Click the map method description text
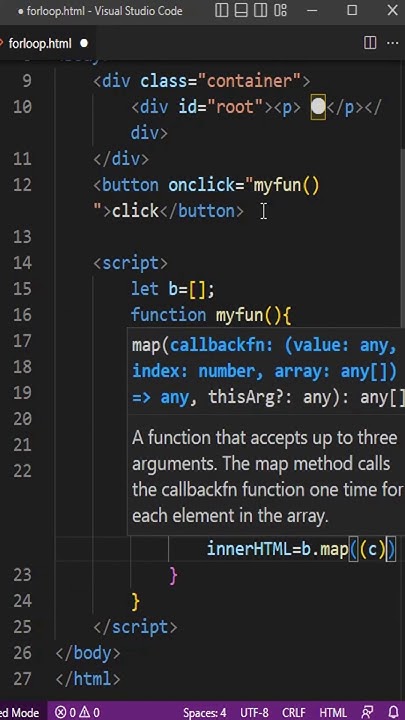The width and height of the screenshot is (405, 720). [x=267, y=477]
